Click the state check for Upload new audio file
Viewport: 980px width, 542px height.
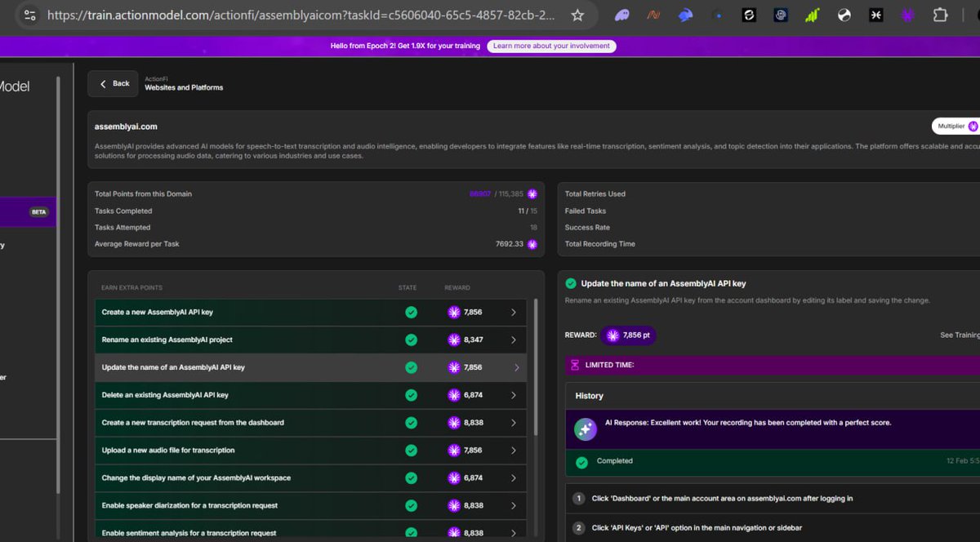pyautogui.click(x=412, y=451)
